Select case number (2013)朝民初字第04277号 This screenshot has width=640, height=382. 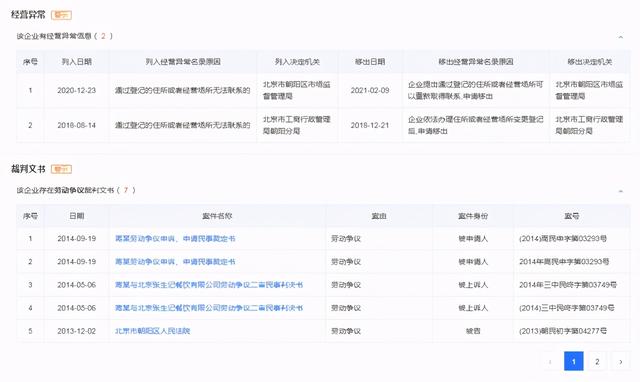click(x=563, y=331)
